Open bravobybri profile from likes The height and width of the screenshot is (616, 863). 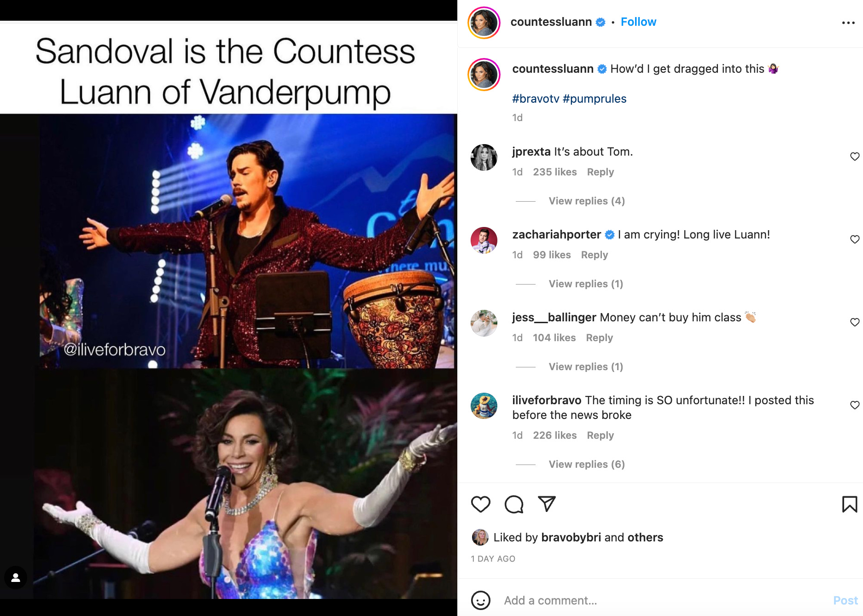click(571, 537)
